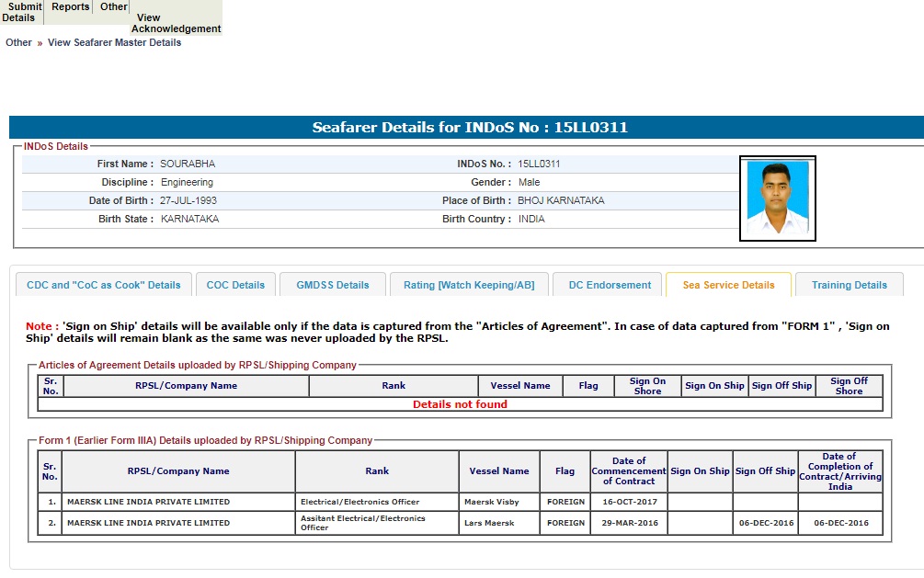924x578 pixels.
Task: Click the seafarer's profile photo
Action: click(777, 198)
